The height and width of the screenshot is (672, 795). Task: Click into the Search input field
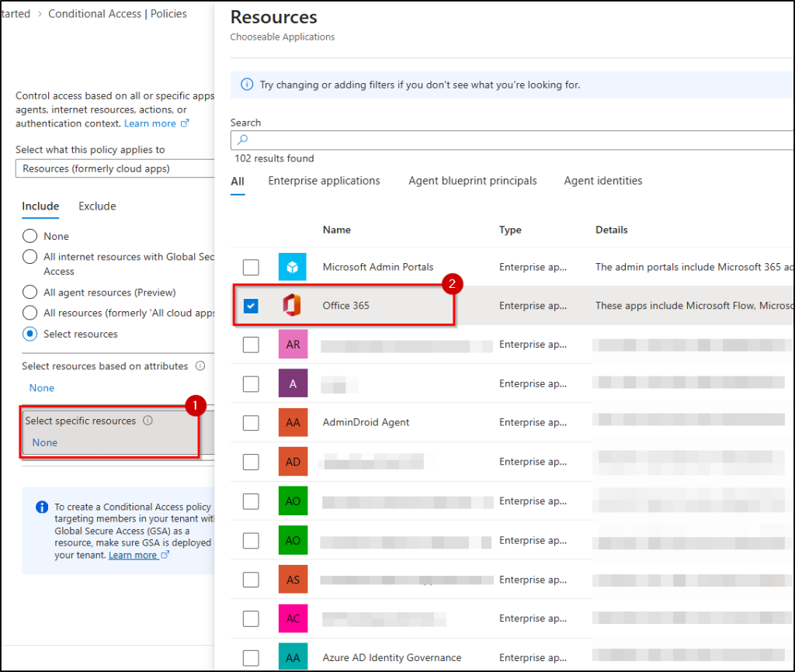click(512, 140)
